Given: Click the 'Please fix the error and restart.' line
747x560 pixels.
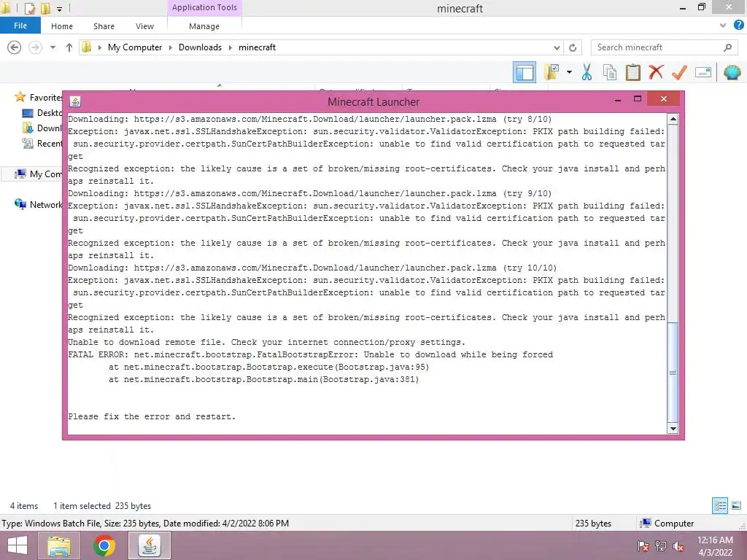Looking at the screenshot, I should tap(152, 416).
